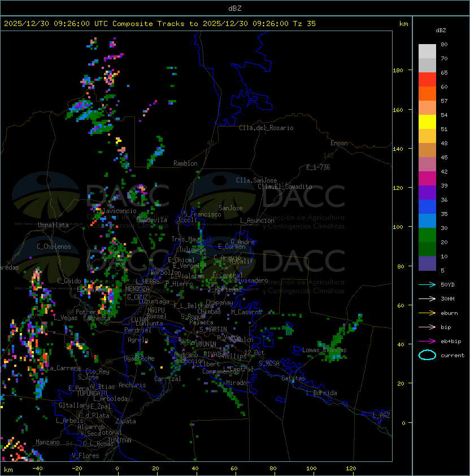Click the 'current' legend label
This screenshot has height=476, width=470.
(x=452, y=356)
